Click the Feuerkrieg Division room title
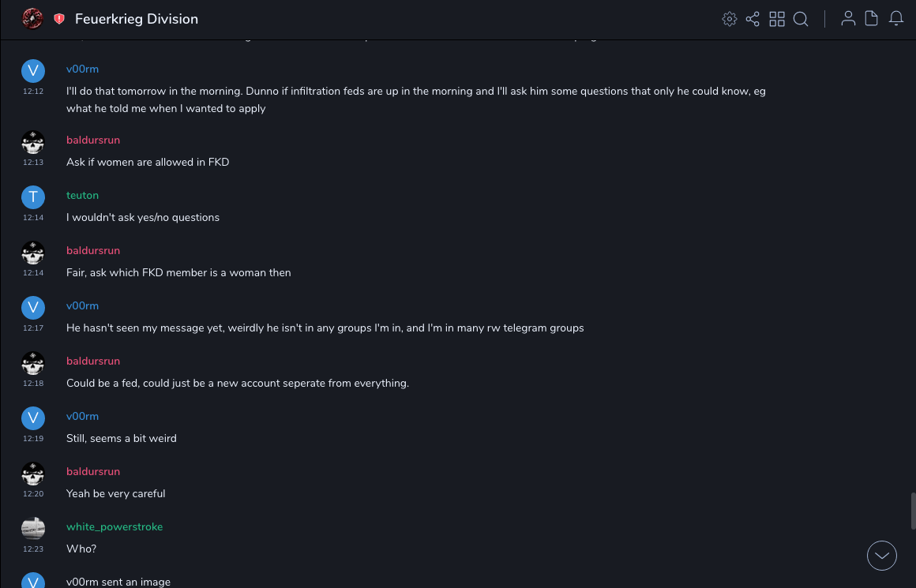The width and height of the screenshot is (916, 588). (x=137, y=19)
